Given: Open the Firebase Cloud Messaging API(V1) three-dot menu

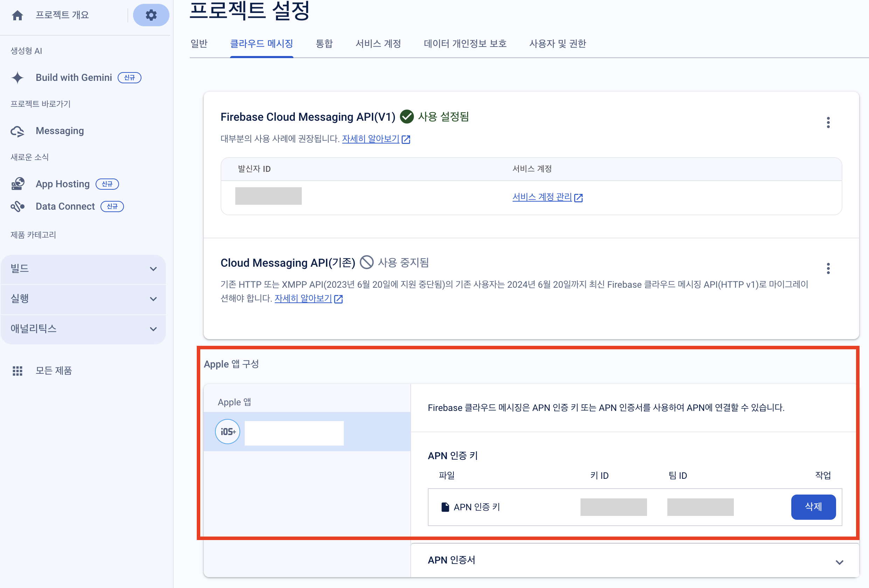Looking at the screenshot, I should pos(828,122).
